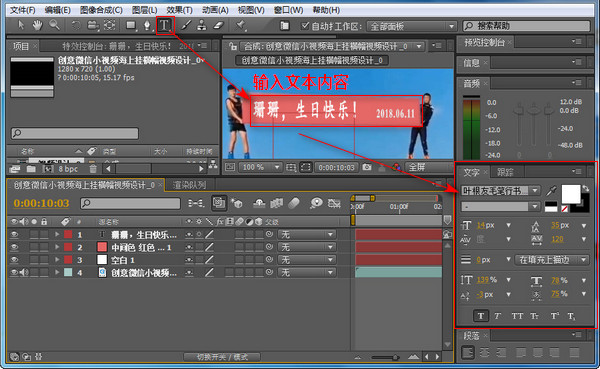Image resolution: width=600 pixels, height=369 pixels.
Task: Toggle Motion Blur switch for the timeline
Action: click(293, 203)
